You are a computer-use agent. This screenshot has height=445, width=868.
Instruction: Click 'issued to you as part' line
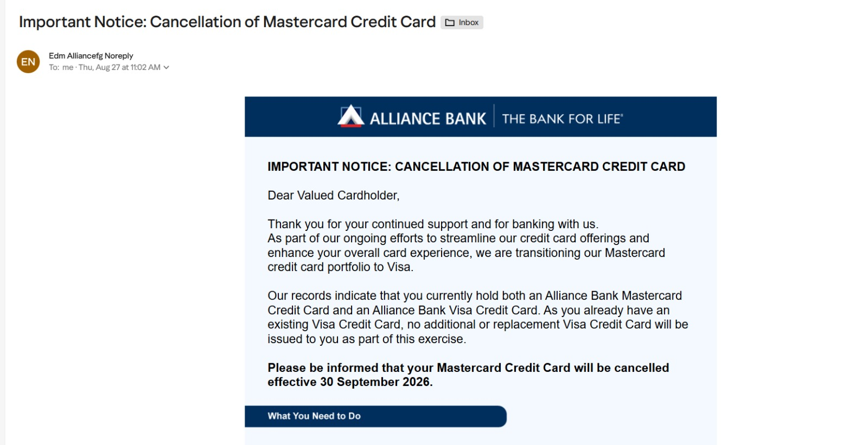367,339
